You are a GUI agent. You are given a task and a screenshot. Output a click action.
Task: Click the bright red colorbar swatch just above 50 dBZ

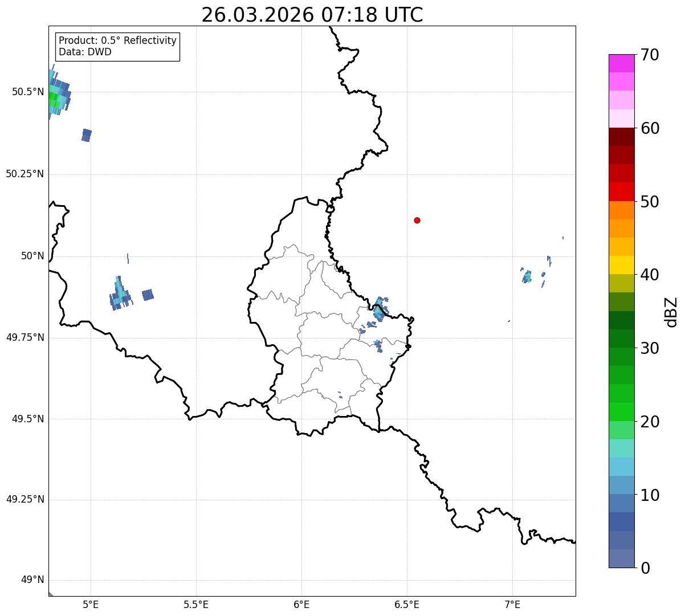(621, 192)
